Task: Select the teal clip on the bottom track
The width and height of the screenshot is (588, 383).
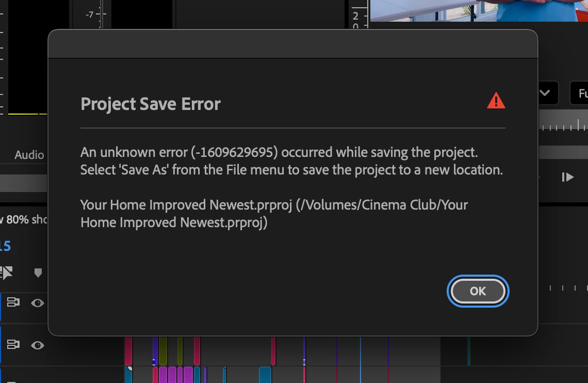Action: tap(265, 375)
